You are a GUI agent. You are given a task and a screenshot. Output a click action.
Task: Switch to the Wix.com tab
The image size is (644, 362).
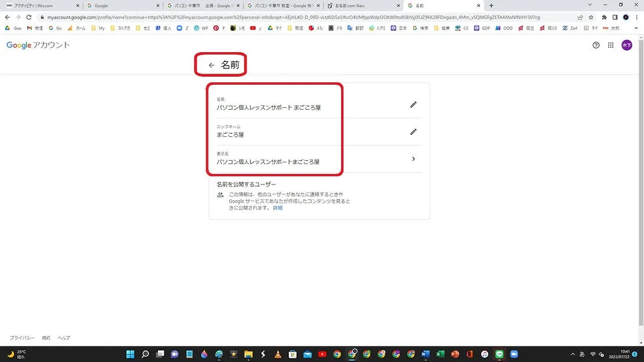tap(41, 6)
